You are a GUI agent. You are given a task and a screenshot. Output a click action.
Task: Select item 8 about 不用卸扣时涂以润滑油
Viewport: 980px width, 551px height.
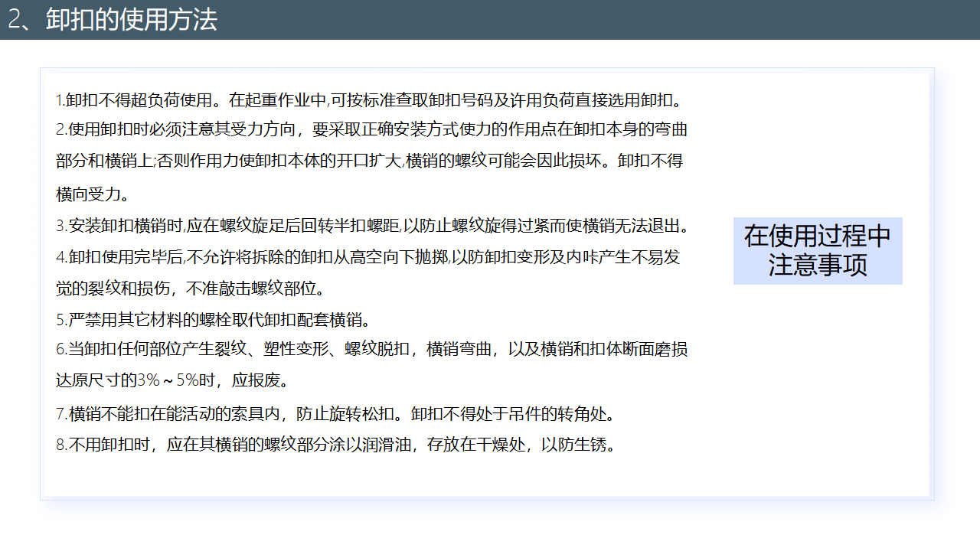[337, 445]
